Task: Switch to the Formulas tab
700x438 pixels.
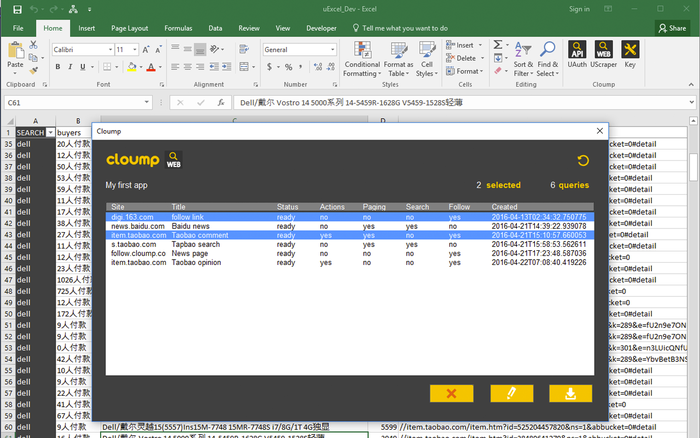Action: (178, 28)
